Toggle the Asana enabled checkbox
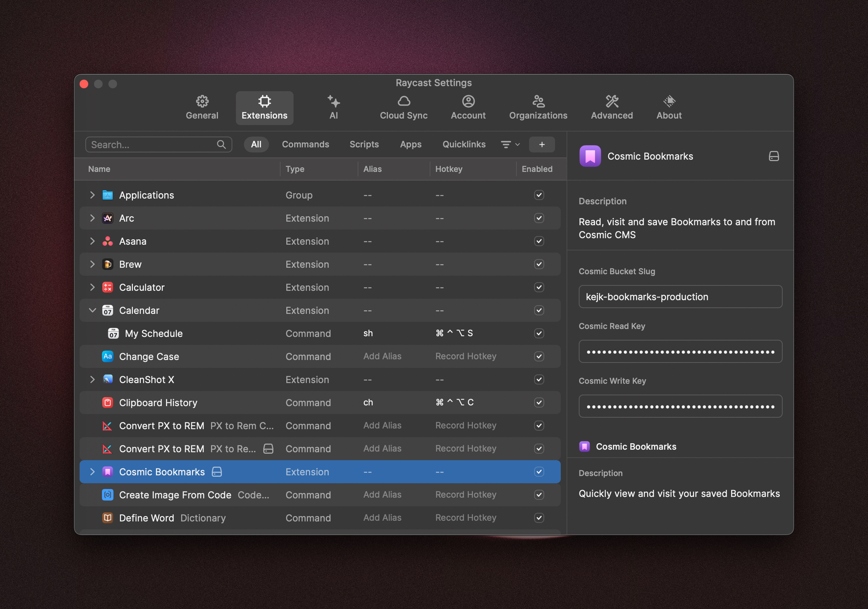The width and height of the screenshot is (868, 609). click(539, 241)
